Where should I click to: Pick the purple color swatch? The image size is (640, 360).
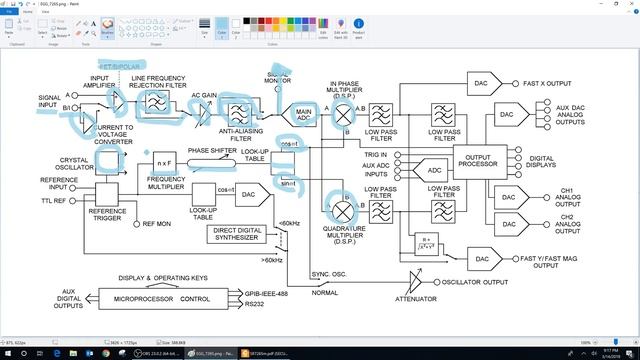pos(313,21)
